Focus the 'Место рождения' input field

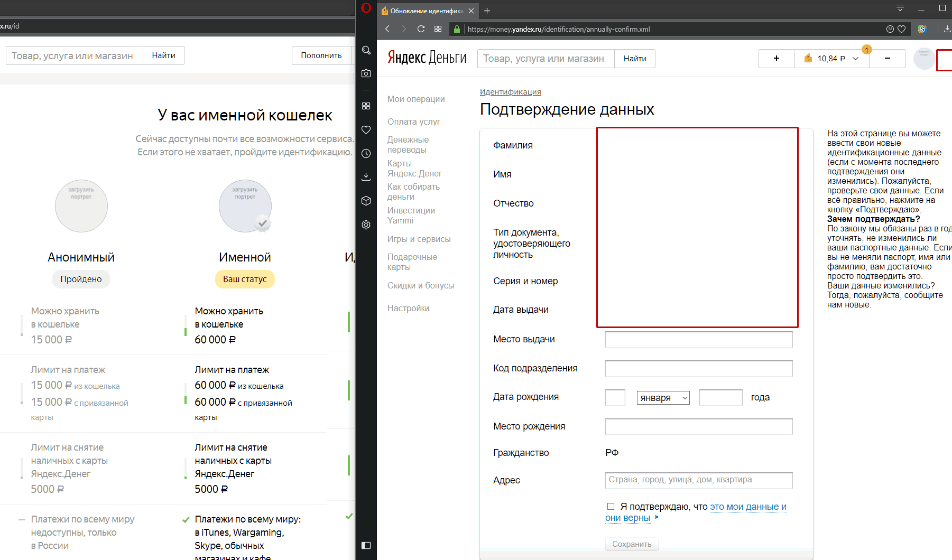click(699, 426)
